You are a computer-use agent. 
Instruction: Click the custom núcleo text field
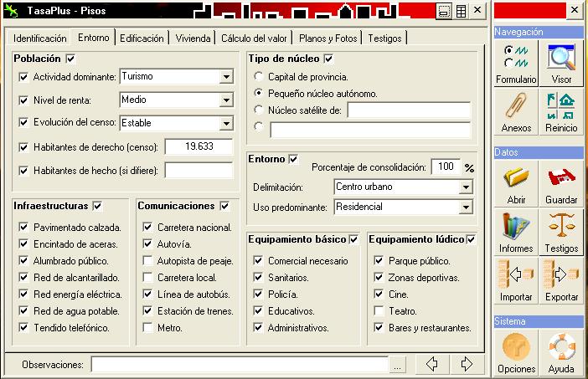click(370, 130)
